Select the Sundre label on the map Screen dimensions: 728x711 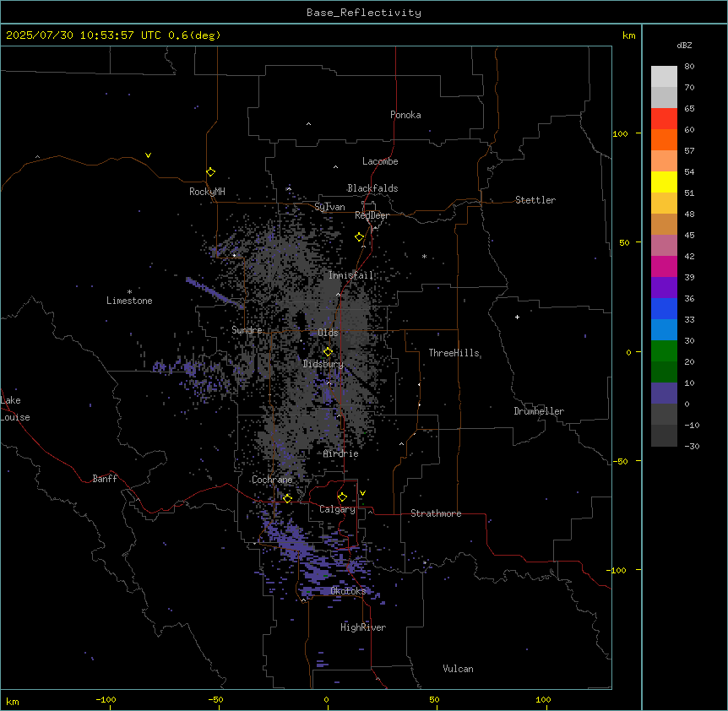tap(247, 330)
